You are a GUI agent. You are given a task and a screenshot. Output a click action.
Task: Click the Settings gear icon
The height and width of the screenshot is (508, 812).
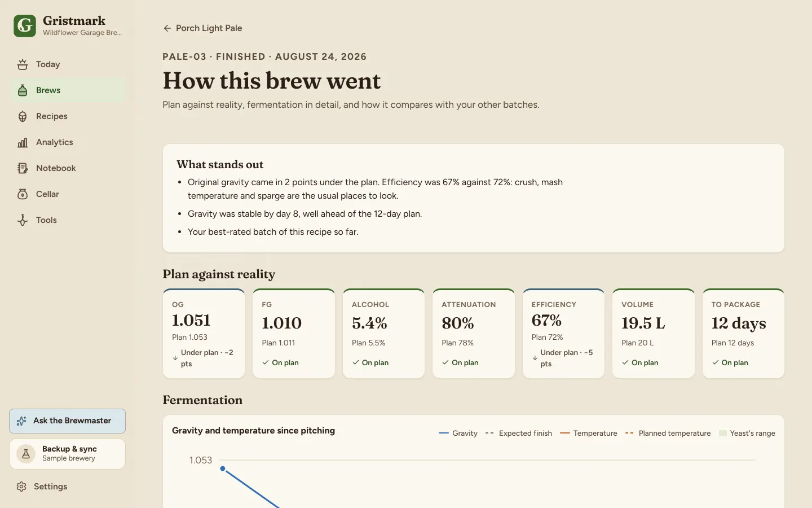point(21,487)
